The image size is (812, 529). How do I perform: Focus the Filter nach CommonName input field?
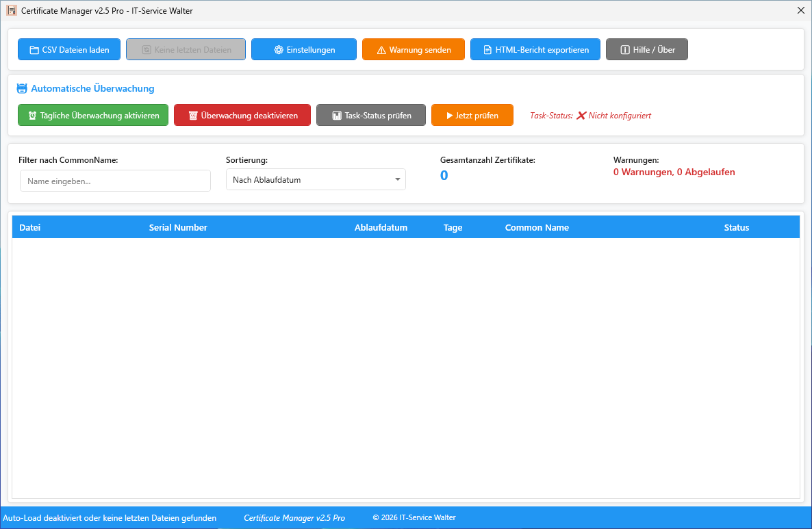pyautogui.click(x=115, y=181)
